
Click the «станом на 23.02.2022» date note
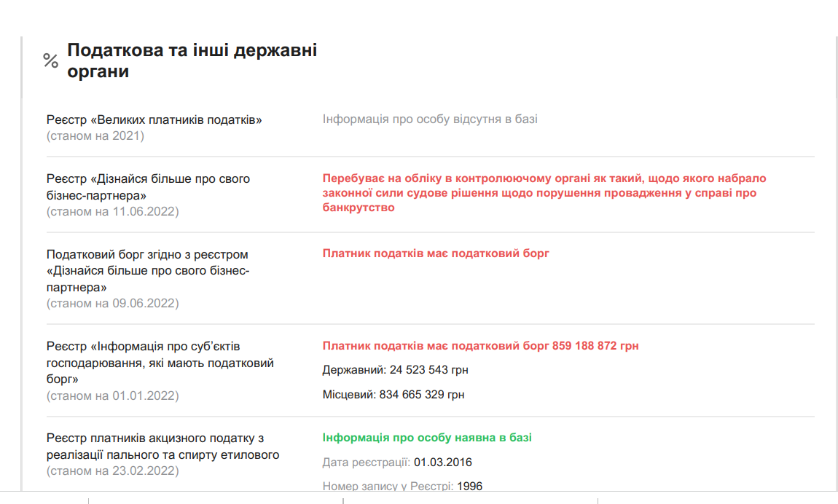click(112, 470)
